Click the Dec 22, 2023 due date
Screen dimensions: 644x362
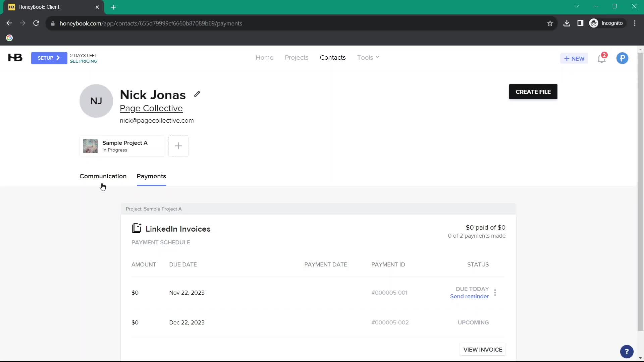point(187,322)
